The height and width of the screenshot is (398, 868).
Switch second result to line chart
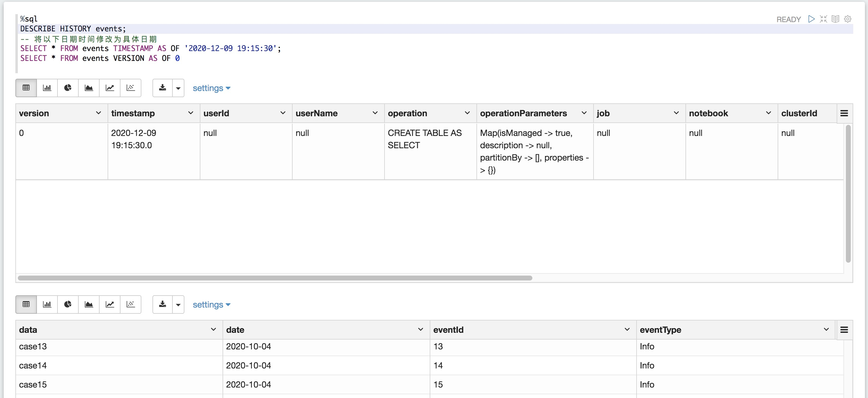(109, 304)
